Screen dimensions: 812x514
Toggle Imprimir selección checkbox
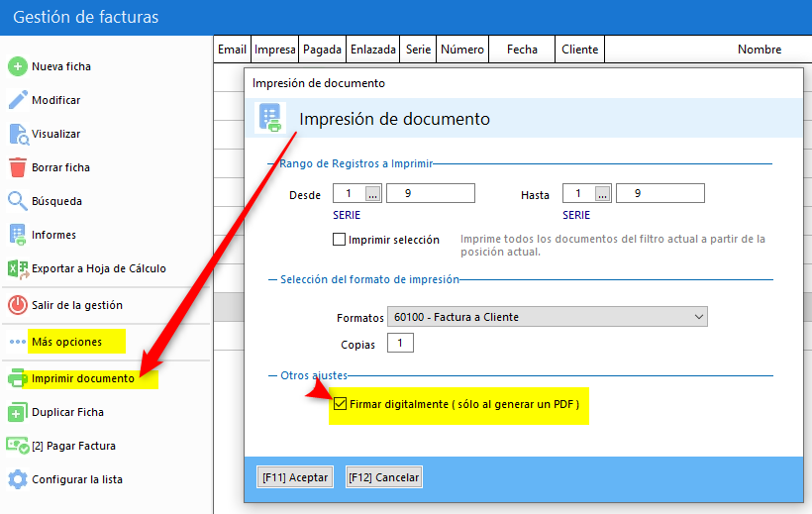pyautogui.click(x=340, y=240)
